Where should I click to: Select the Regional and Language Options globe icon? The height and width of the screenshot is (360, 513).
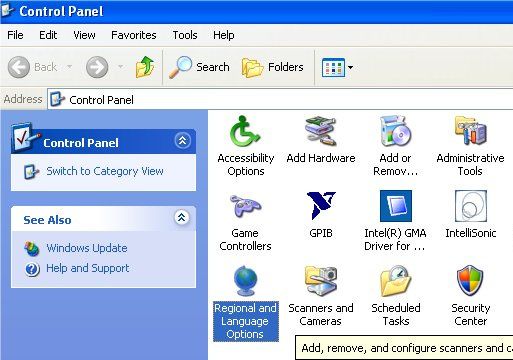245,281
